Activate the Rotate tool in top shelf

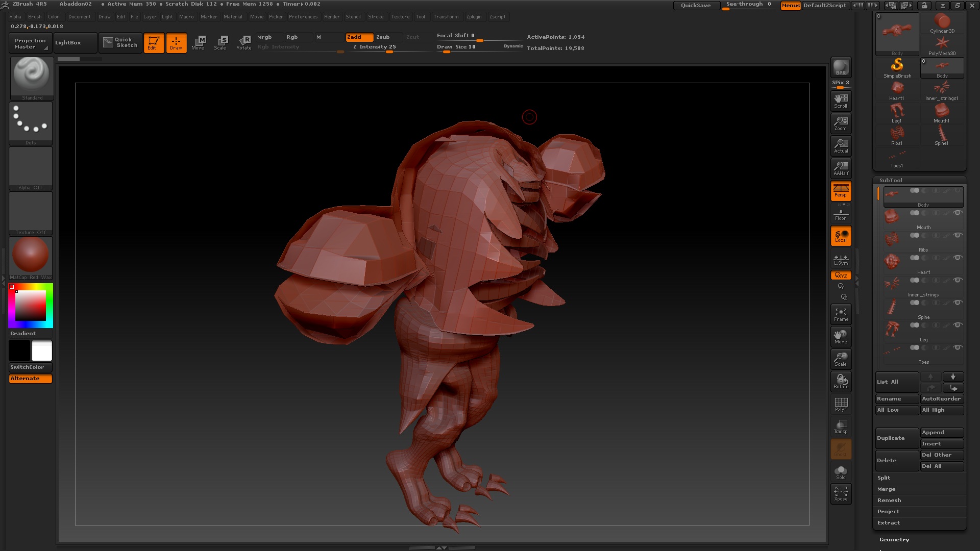pos(244,42)
